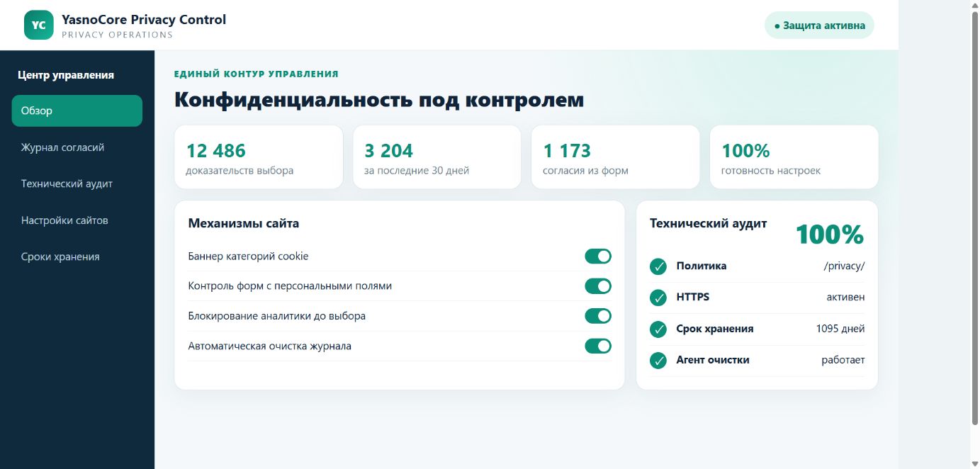Click the large 100% audit score
This screenshot has height=469, width=980.
[x=830, y=234]
